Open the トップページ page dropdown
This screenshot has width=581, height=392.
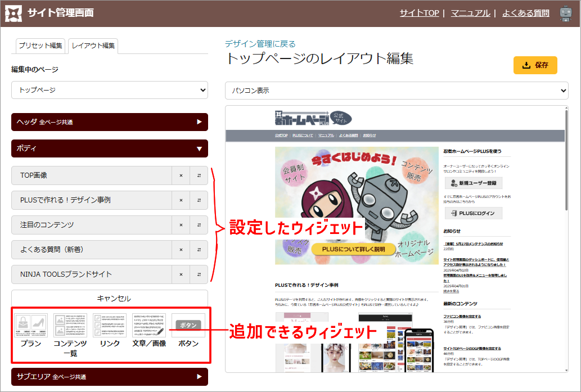coord(110,90)
